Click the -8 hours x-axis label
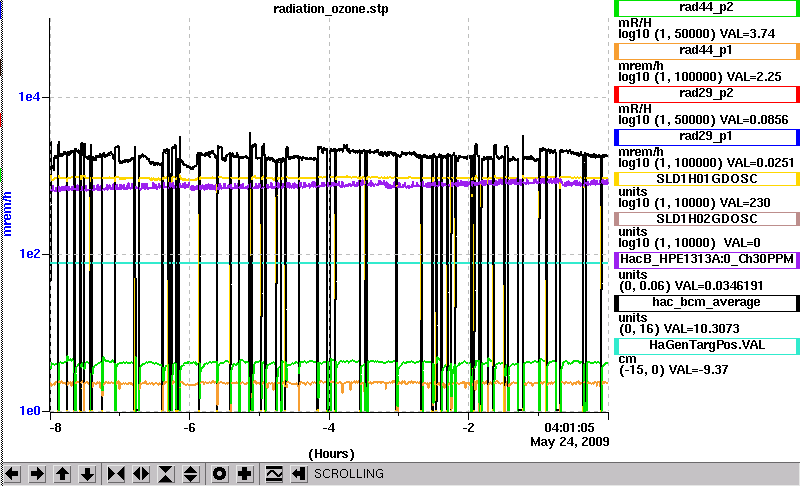Image resolution: width=800 pixels, height=486 pixels. click(x=55, y=427)
